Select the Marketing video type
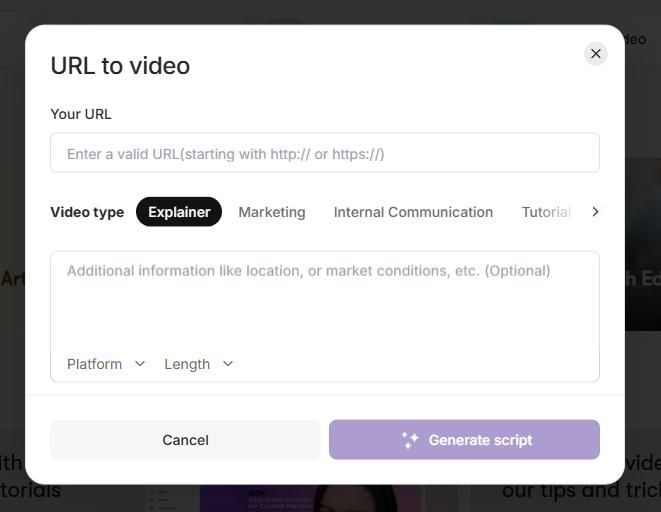 [x=272, y=212]
